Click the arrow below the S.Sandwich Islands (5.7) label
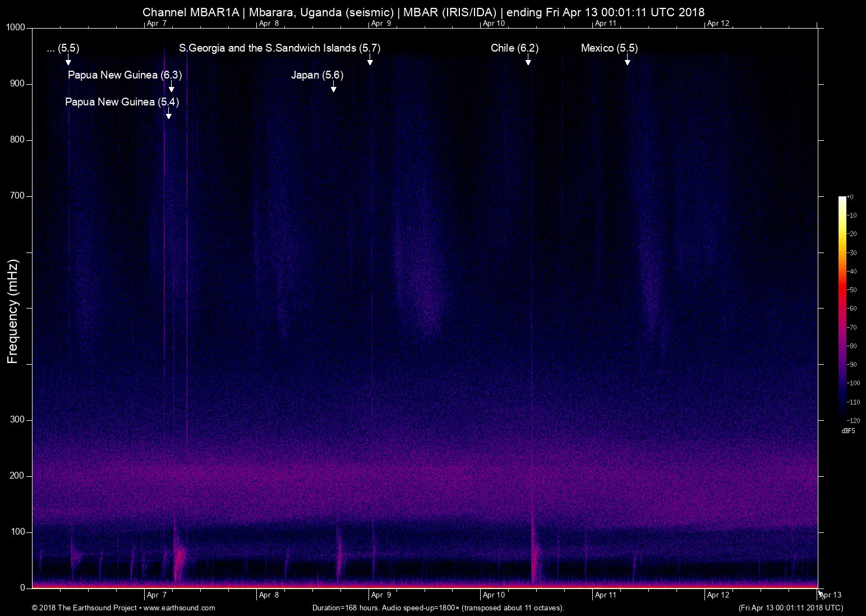866x616 pixels. tap(370, 61)
